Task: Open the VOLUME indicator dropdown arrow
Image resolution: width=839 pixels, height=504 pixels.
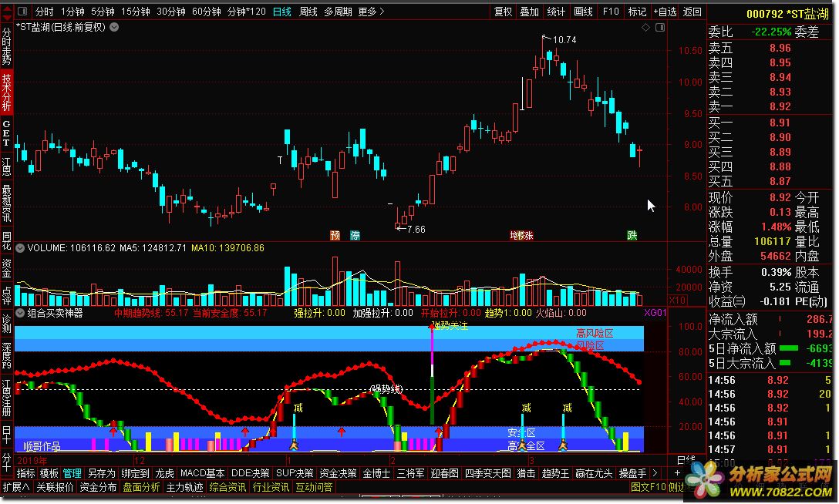Action: 20,248
